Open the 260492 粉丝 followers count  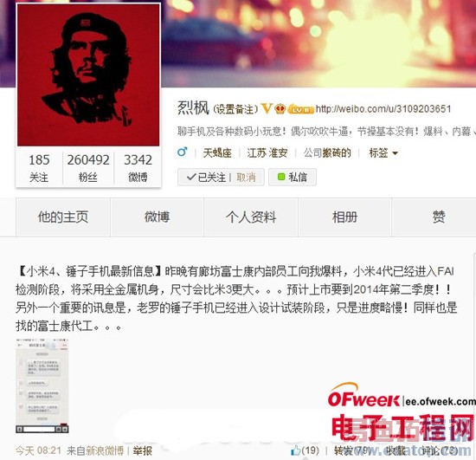tap(88, 168)
